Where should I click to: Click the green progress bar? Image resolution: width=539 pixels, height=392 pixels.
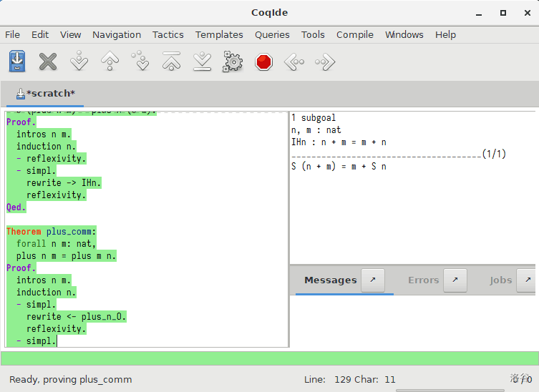pos(269,358)
